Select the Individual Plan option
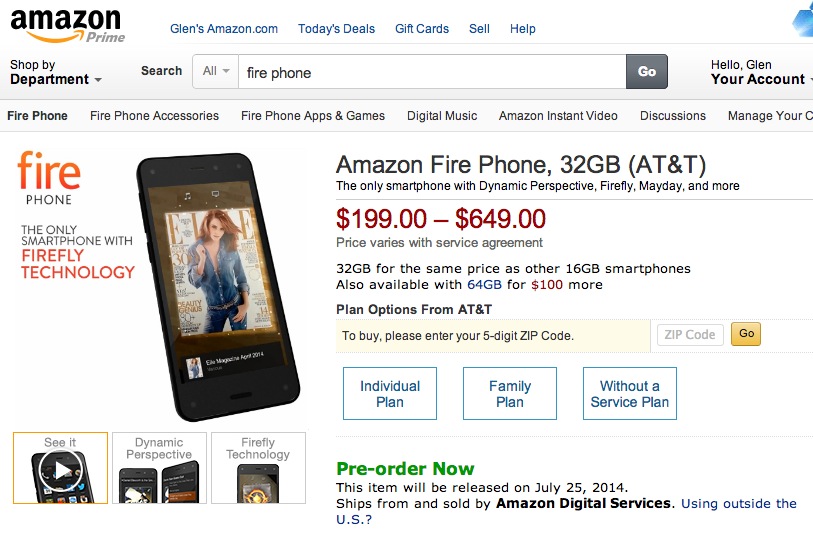Image resolution: width=813 pixels, height=543 pixels. [390, 394]
